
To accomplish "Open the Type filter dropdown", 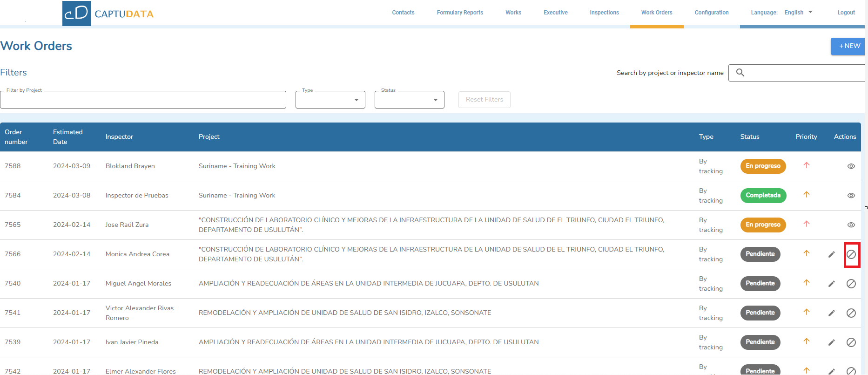I will click(330, 100).
